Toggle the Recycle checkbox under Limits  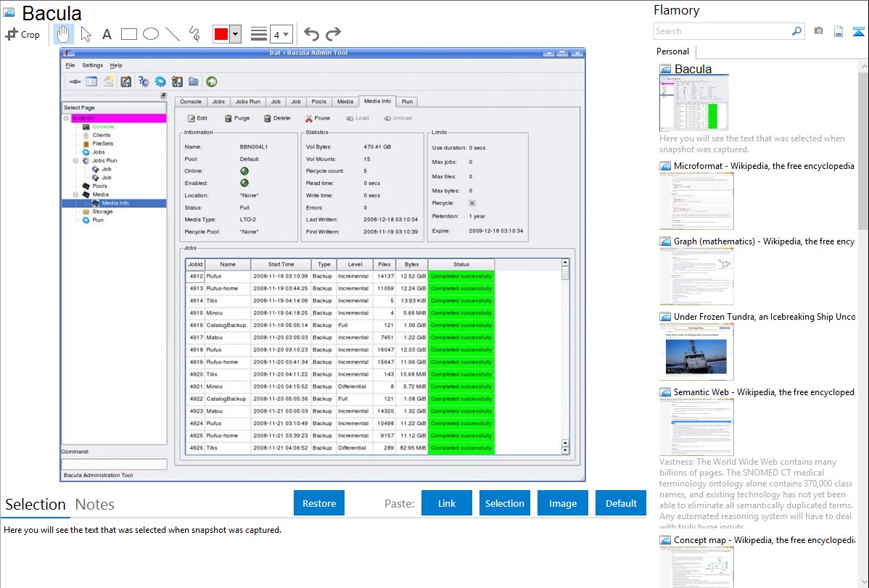[x=471, y=204]
